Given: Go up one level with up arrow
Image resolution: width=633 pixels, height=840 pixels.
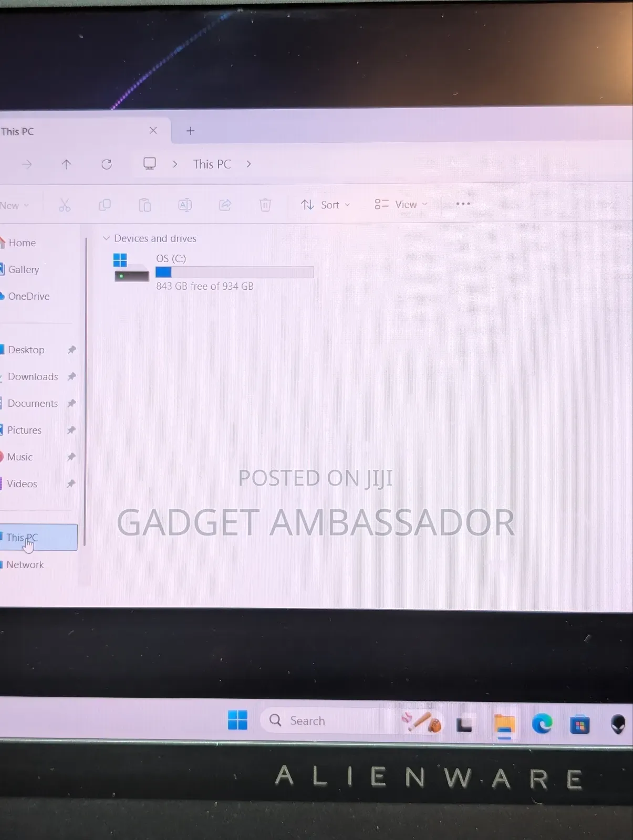Looking at the screenshot, I should pyautogui.click(x=66, y=164).
